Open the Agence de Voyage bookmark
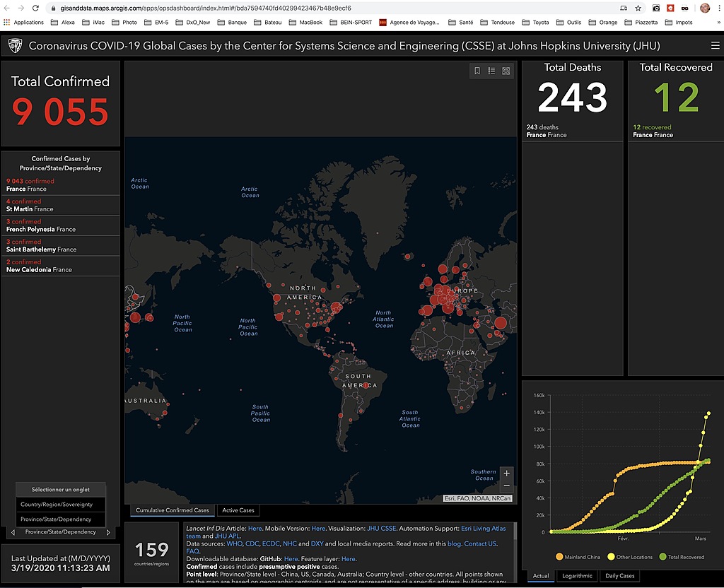The height and width of the screenshot is (588, 724). tap(409, 22)
